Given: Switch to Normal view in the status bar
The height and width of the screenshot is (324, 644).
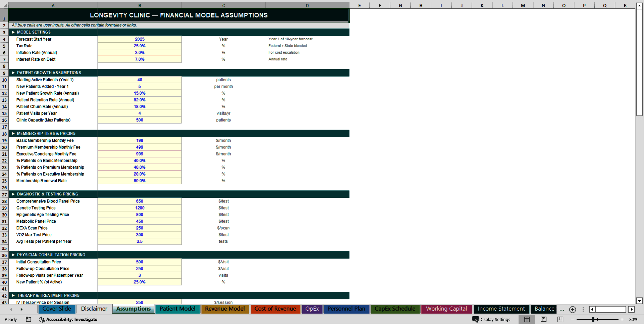Looking at the screenshot, I should pos(527,319).
